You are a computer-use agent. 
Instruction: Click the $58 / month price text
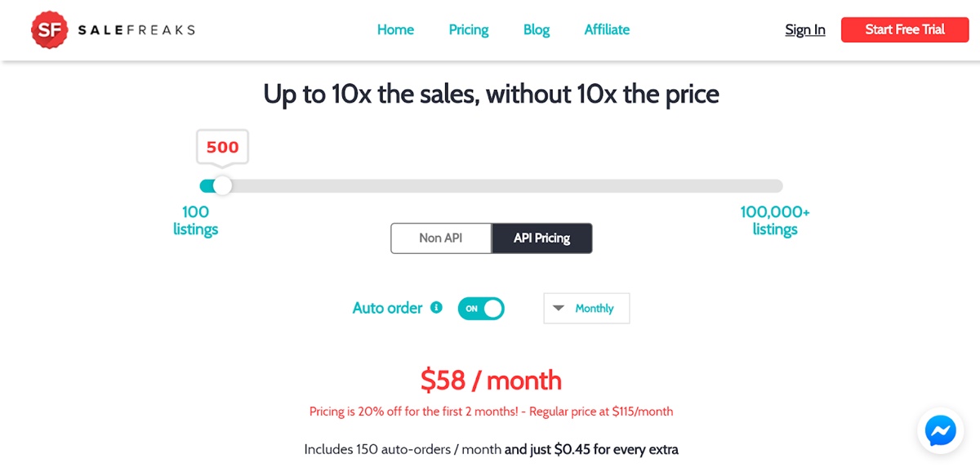[491, 380]
